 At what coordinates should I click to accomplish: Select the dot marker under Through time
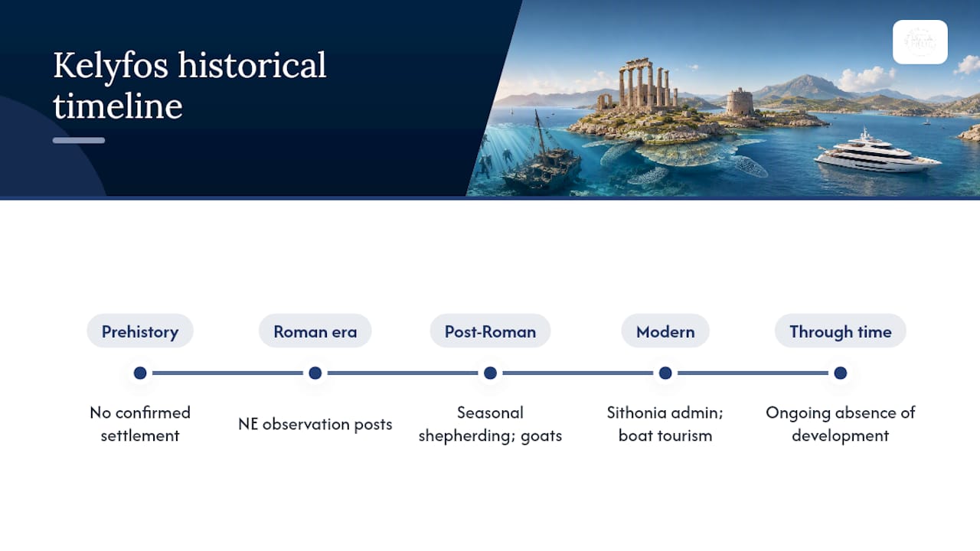pos(841,373)
